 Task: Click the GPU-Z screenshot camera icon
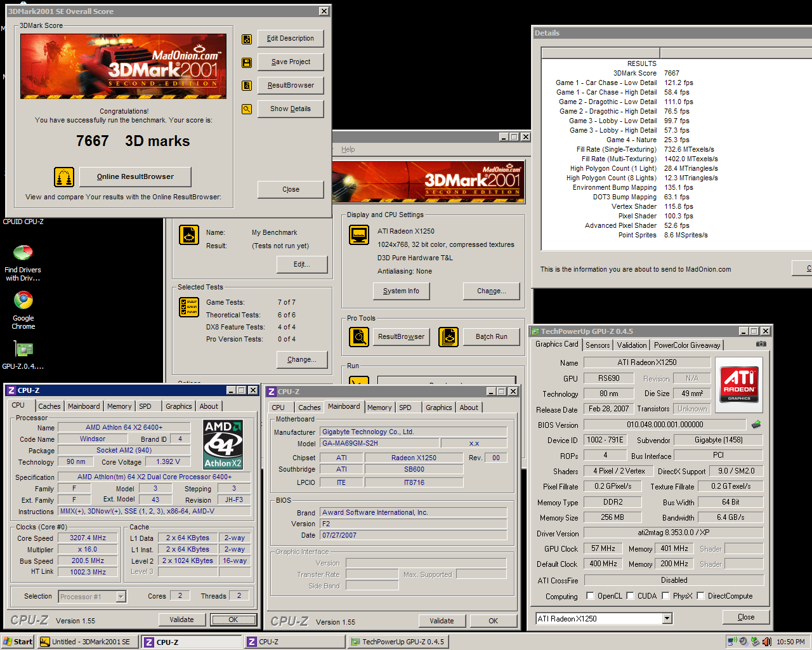click(761, 344)
